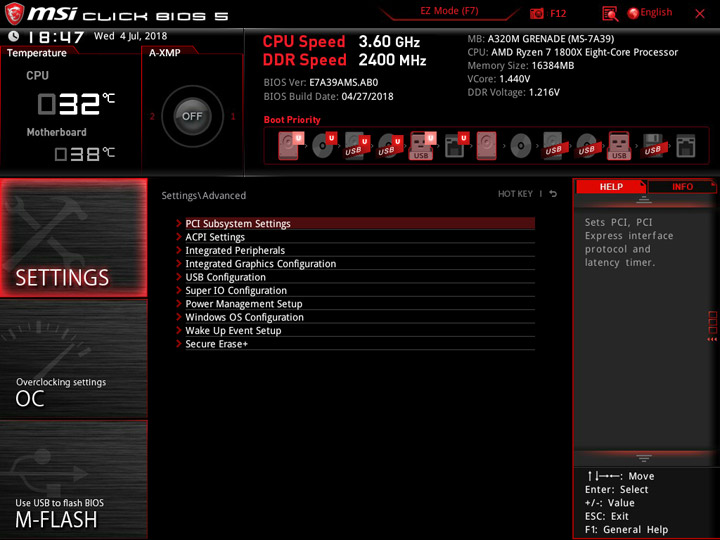Switch to the HELP tab
Viewport: 720px width, 540px height.
pos(611,186)
